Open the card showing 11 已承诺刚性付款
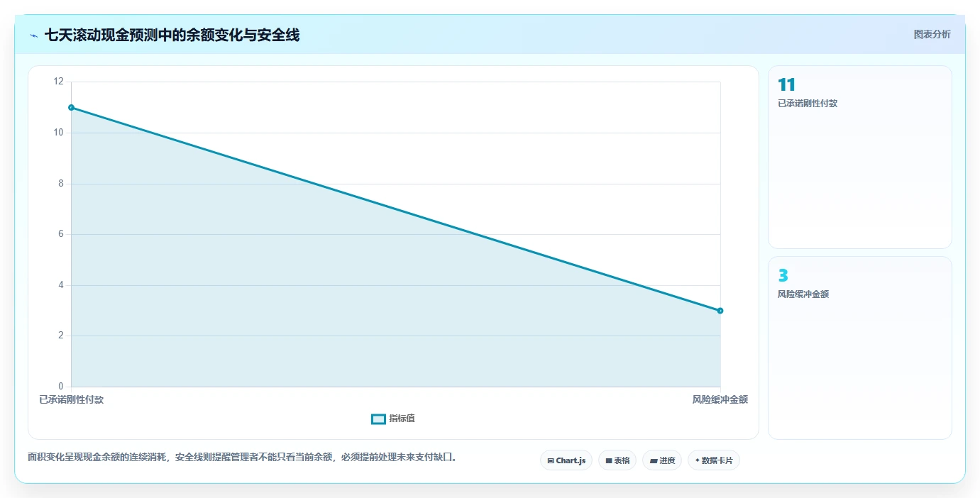The image size is (980, 498). (860, 157)
